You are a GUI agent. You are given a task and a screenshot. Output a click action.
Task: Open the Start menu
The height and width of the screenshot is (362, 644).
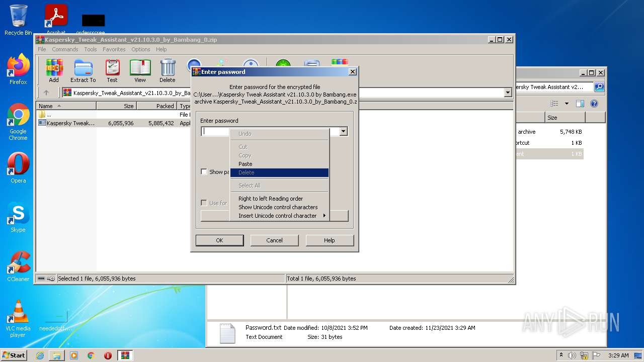pos(14,355)
